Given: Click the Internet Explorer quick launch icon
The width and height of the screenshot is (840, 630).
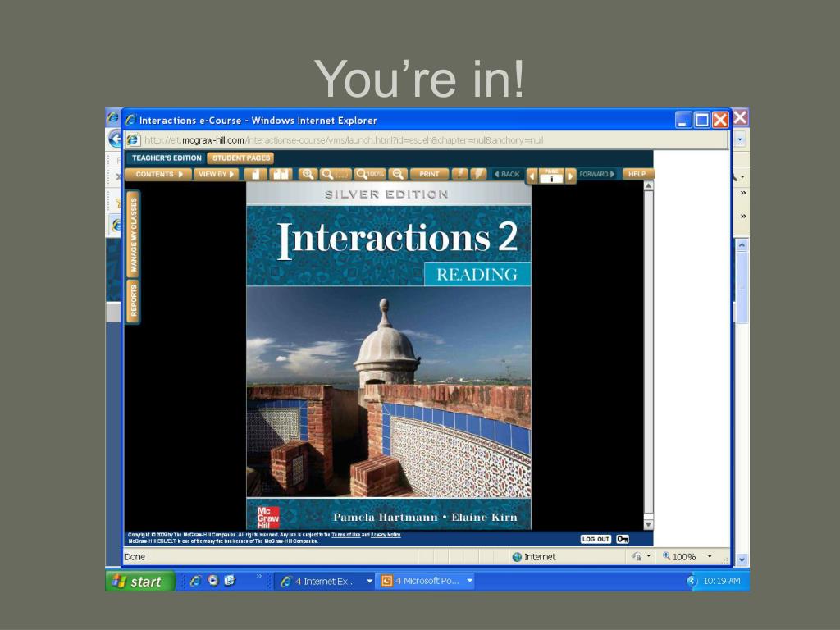Looking at the screenshot, I should 195,581.
